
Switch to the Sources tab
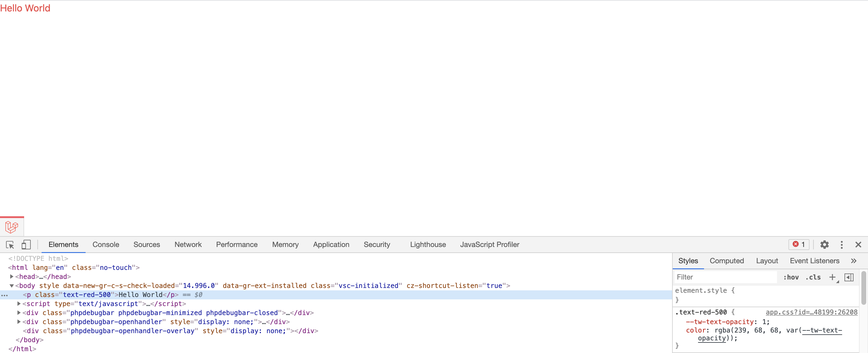tap(146, 245)
